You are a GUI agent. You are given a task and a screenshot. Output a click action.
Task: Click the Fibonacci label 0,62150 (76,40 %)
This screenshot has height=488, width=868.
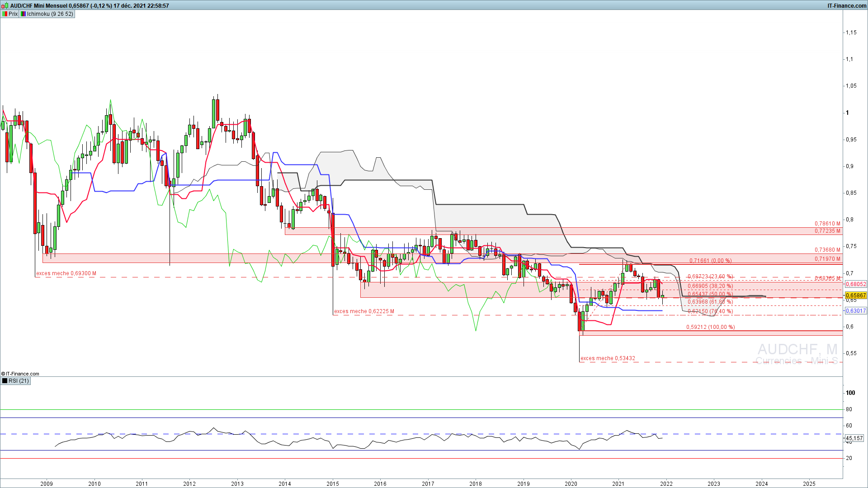pos(710,311)
